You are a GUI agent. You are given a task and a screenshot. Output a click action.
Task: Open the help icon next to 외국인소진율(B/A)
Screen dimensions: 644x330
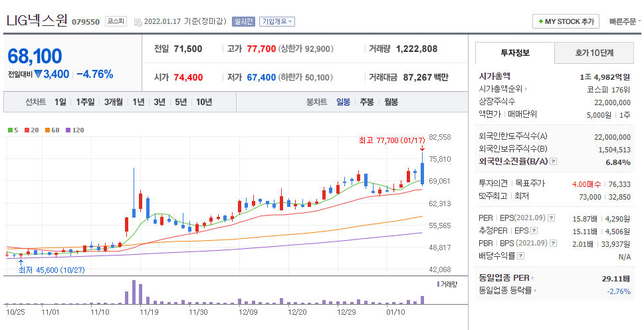click(x=553, y=162)
